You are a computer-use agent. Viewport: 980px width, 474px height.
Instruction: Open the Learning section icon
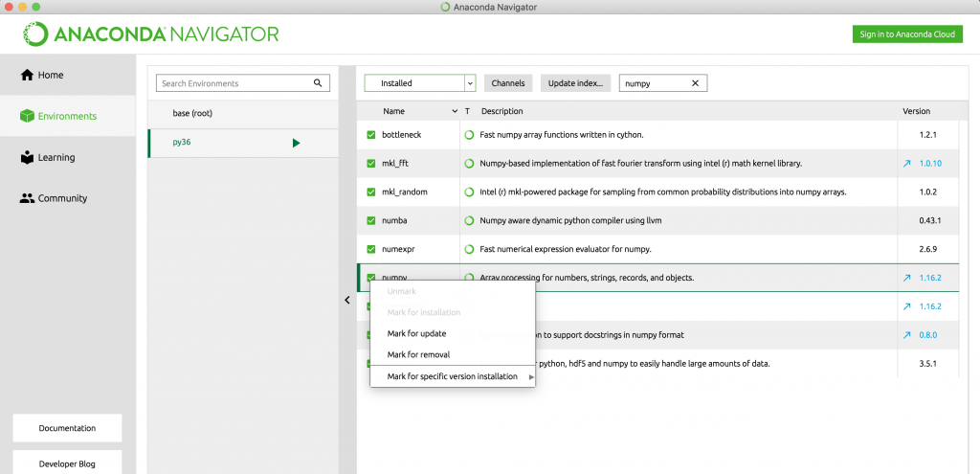(27, 158)
